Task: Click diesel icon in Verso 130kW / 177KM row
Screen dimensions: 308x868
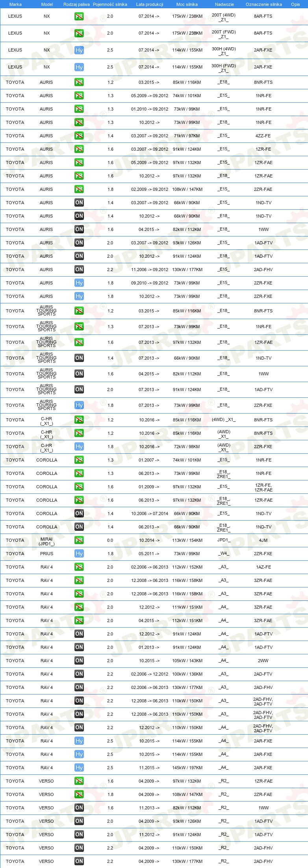Action: tap(79, 861)
